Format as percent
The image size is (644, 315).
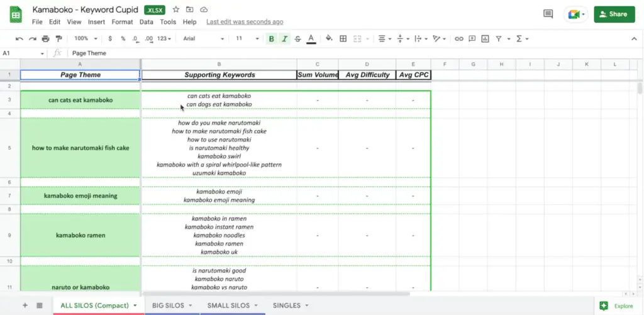coord(123,38)
